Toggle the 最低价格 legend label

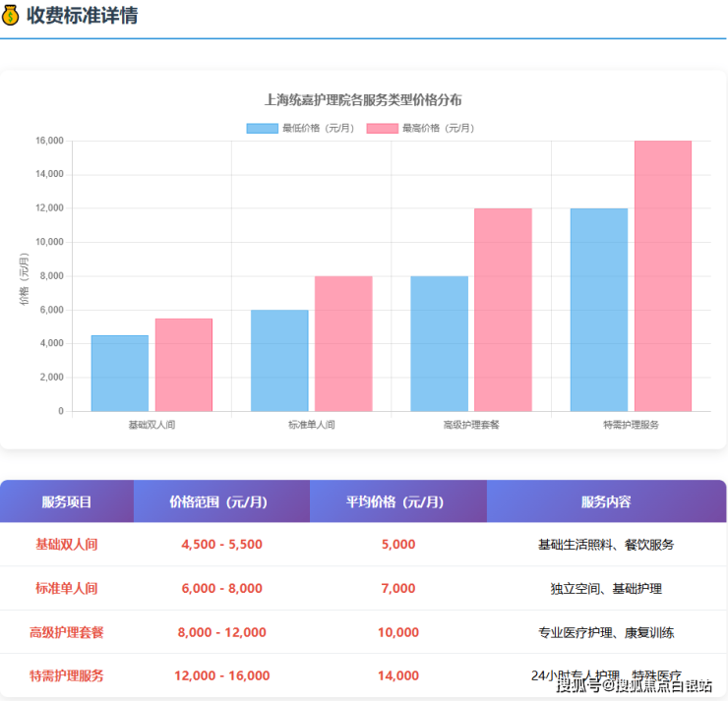point(318,128)
